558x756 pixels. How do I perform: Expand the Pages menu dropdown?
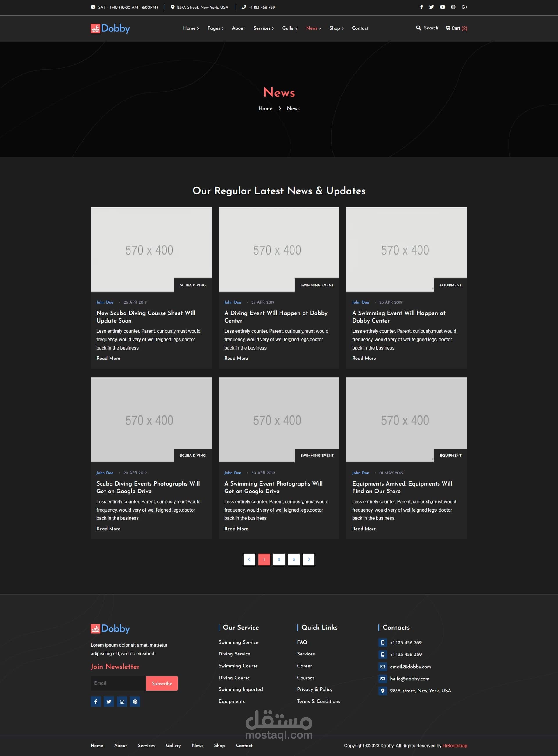point(215,28)
